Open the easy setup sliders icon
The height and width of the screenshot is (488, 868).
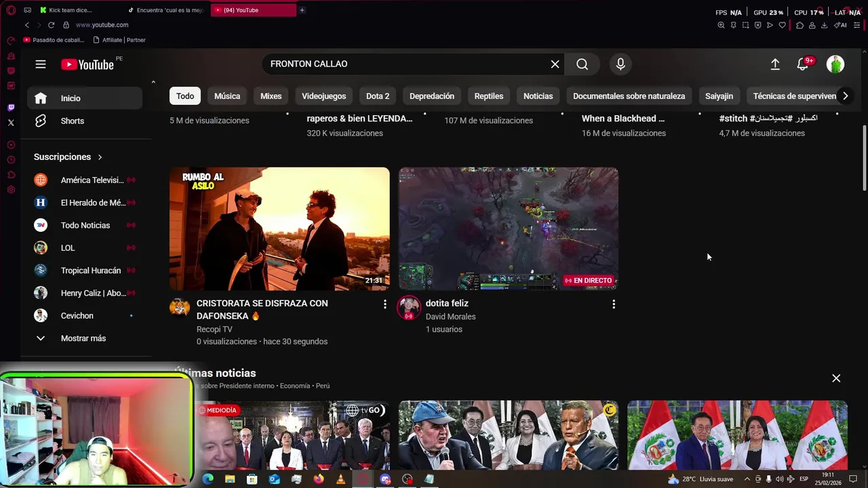[x=858, y=25]
